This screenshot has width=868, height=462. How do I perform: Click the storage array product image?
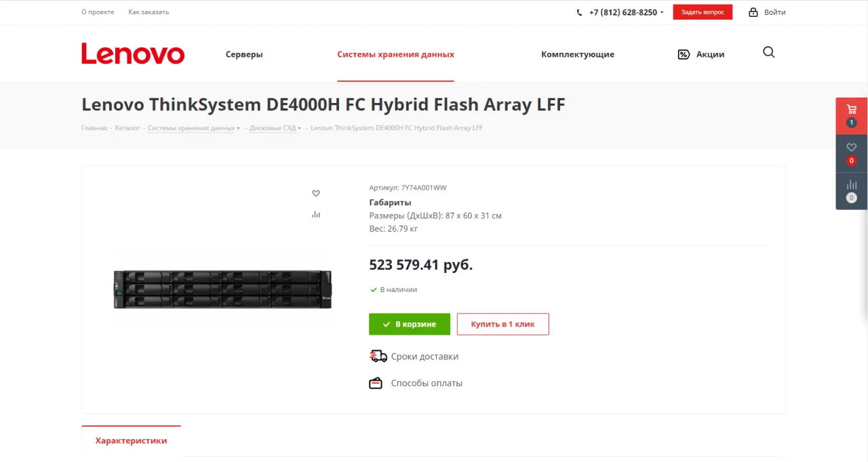(222, 289)
